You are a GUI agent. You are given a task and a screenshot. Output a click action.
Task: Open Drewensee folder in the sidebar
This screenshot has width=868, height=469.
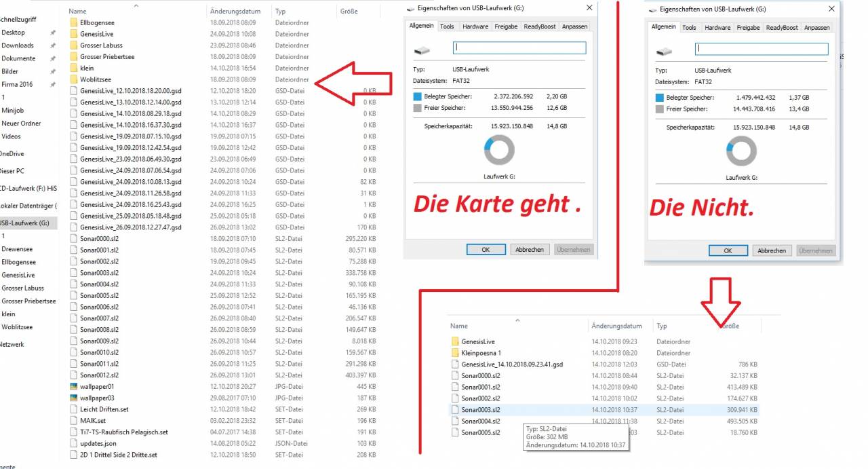coord(17,249)
